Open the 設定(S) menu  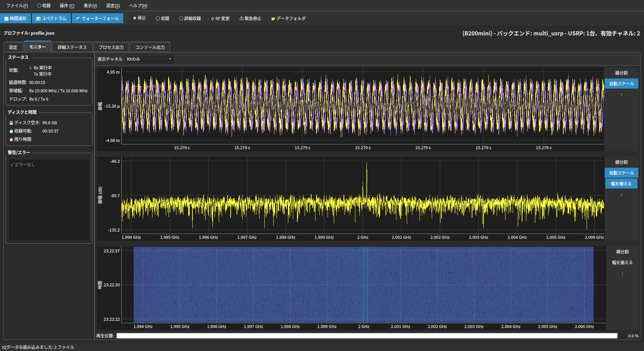(113, 6)
